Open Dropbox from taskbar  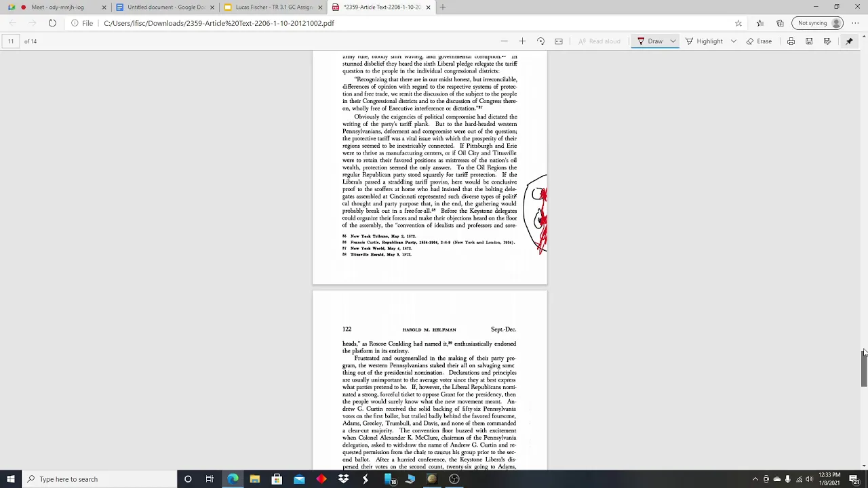[x=344, y=479]
